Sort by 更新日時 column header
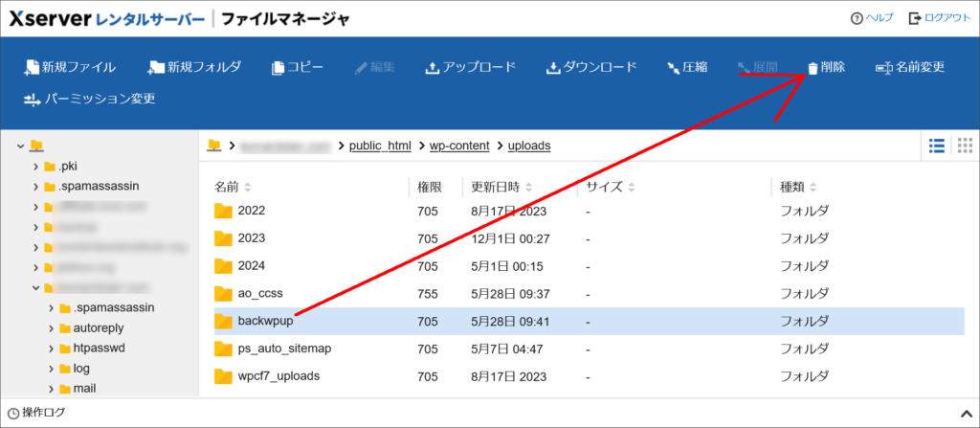Viewport: 980px width, 428px height. [501, 187]
